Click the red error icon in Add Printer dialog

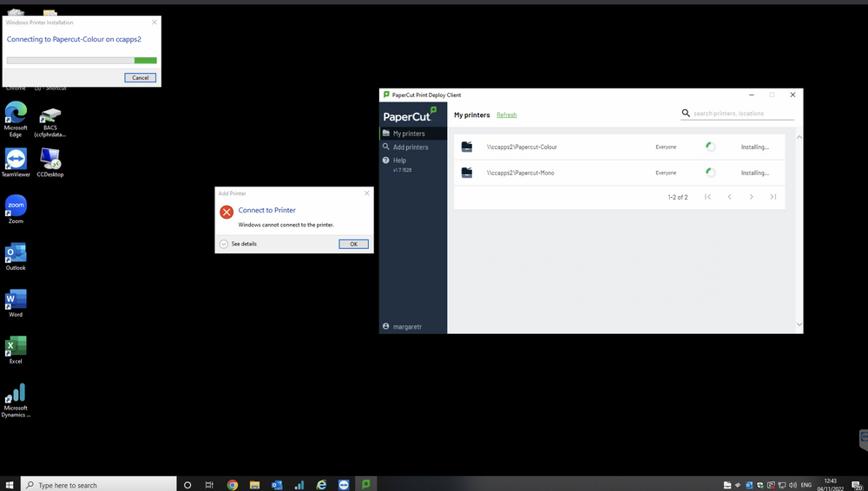pos(227,212)
